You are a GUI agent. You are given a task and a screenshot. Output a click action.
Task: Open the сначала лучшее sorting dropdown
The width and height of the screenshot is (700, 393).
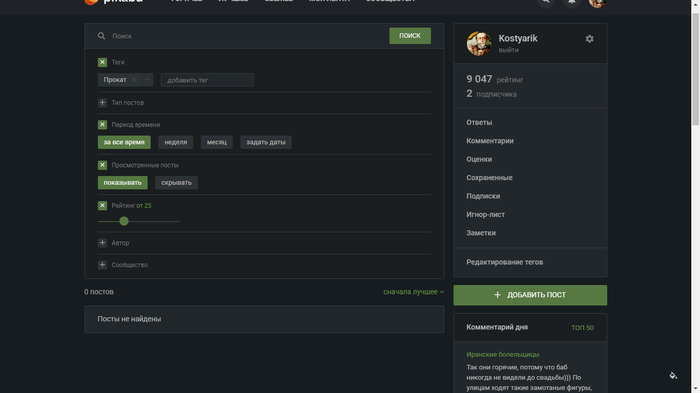coord(413,292)
